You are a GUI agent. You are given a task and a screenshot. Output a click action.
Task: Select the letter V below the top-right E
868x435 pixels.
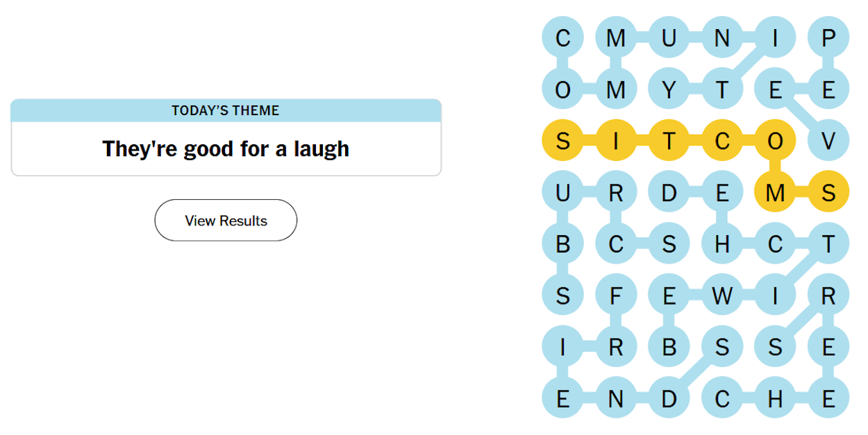tap(829, 140)
